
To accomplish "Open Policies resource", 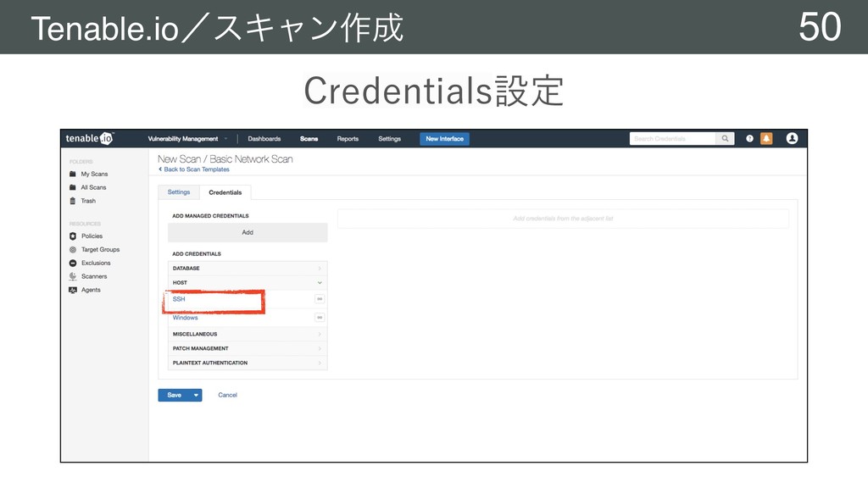I will [x=92, y=236].
